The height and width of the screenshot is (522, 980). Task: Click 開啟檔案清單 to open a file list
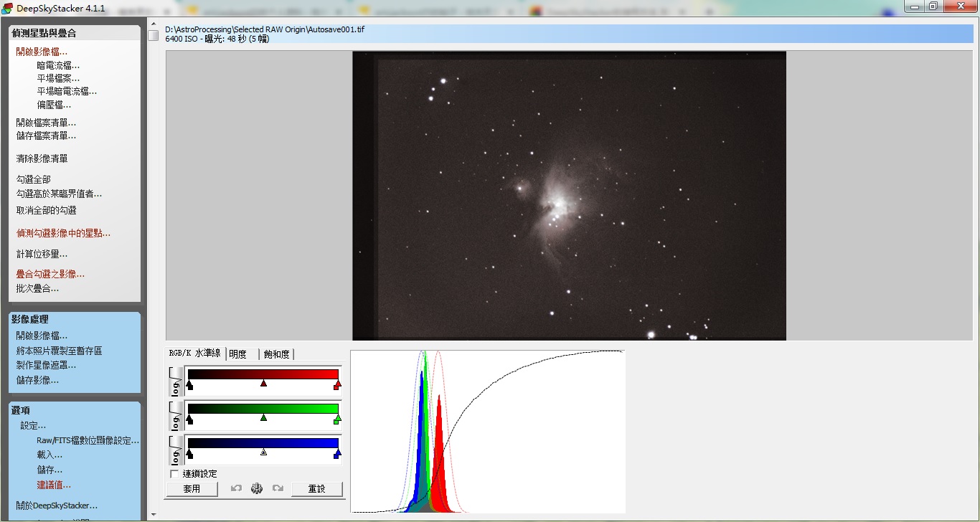46,123
